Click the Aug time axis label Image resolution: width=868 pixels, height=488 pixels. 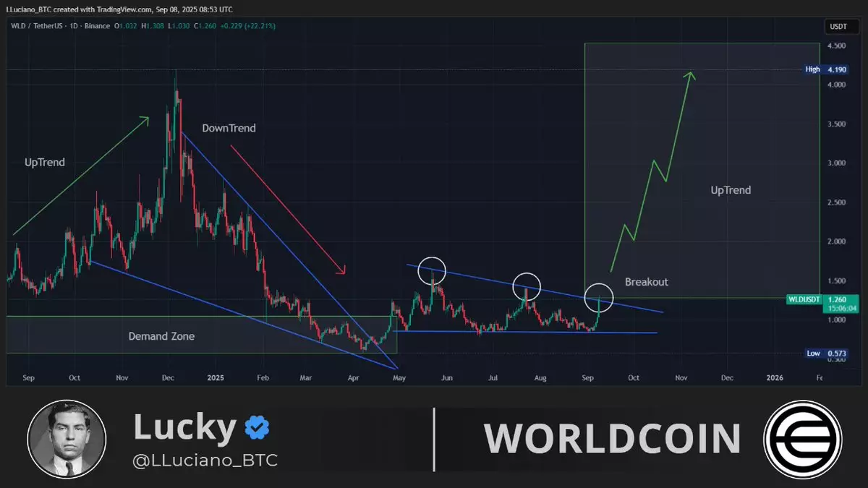coord(540,377)
